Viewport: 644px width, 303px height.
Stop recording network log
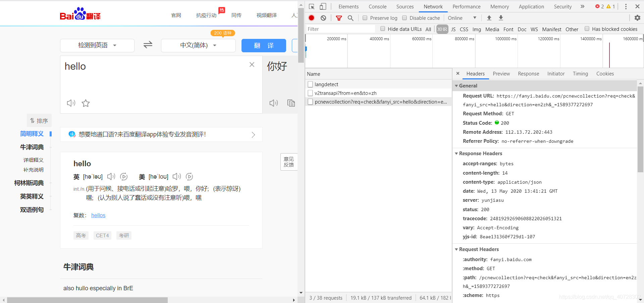tap(312, 18)
